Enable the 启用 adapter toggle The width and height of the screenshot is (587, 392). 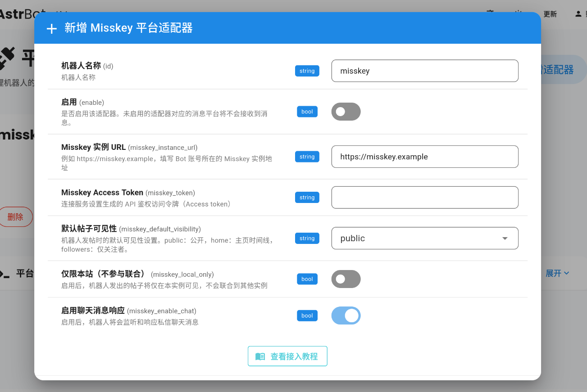click(346, 111)
